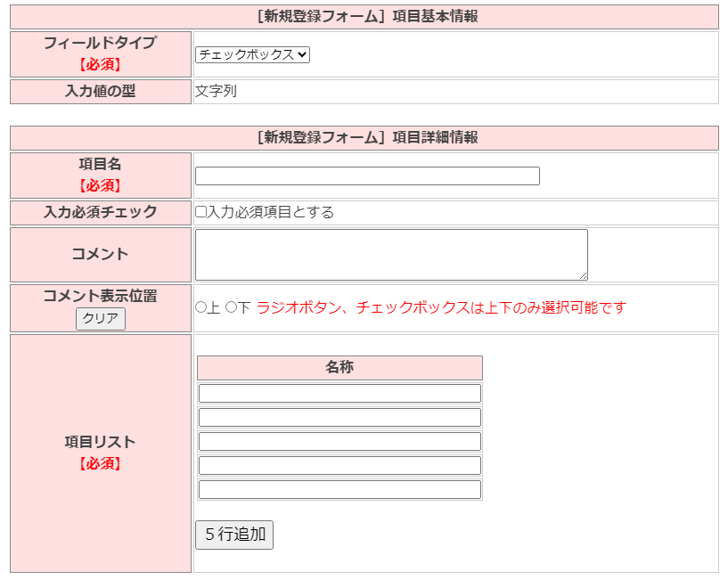Click the first 名称 input row
Viewport: 728px width, 580px height.
(x=339, y=393)
